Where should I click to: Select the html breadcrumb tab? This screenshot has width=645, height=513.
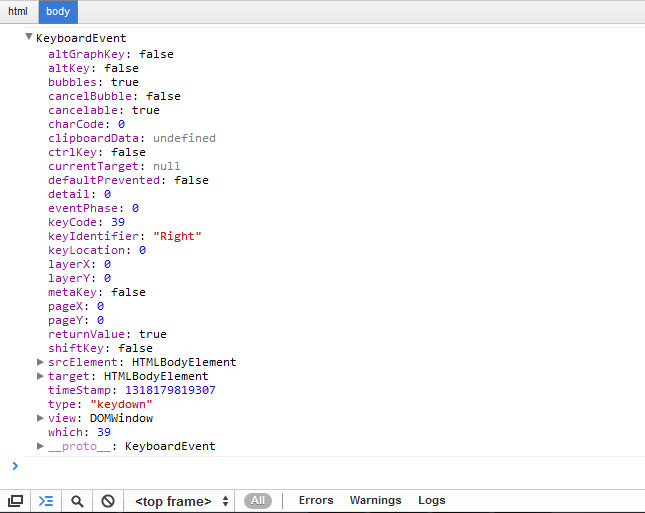click(x=18, y=12)
